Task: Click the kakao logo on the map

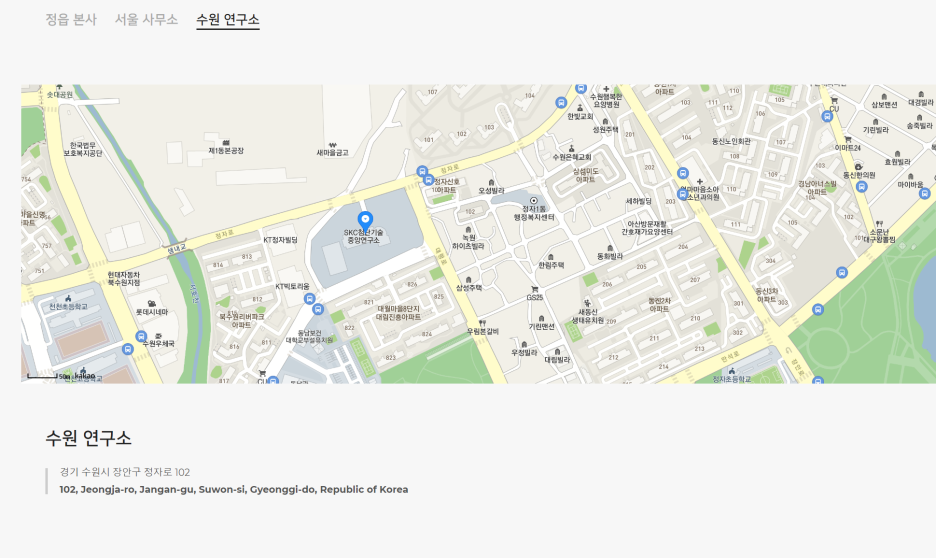Action: (84, 376)
